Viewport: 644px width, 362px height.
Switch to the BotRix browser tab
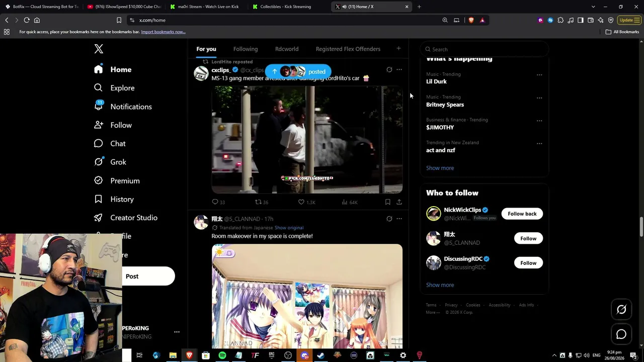pyautogui.click(x=42, y=7)
